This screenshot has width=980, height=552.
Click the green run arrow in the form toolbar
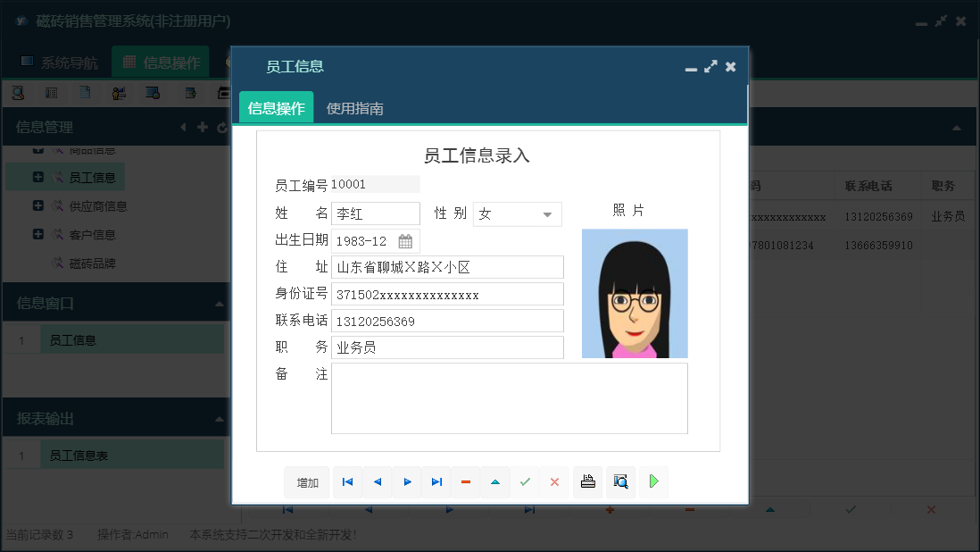click(653, 481)
